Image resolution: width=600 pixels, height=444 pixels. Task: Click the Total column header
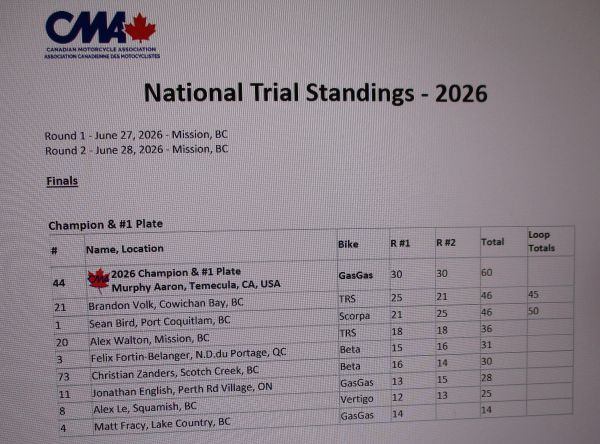pos(492,242)
